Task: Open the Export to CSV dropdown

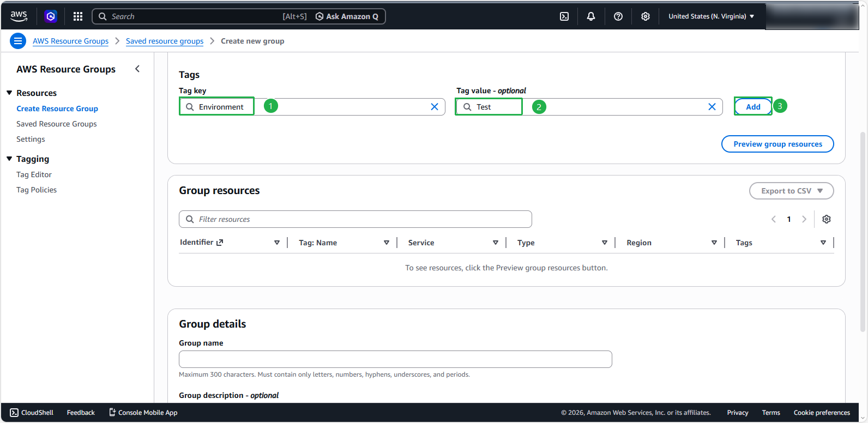Action: tap(792, 191)
